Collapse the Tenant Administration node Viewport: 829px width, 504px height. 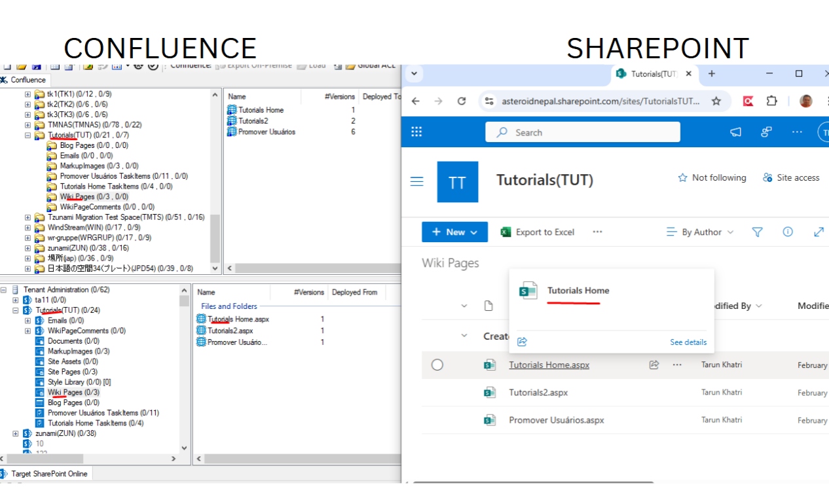pyautogui.click(x=3, y=289)
